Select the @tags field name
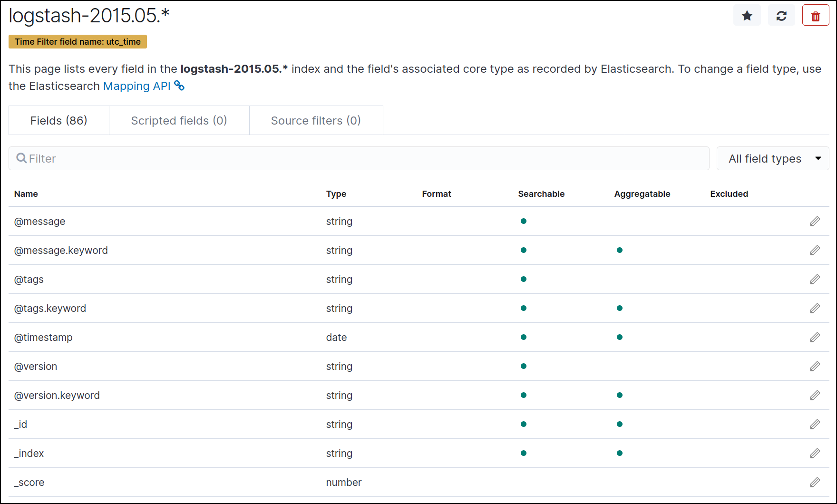The height and width of the screenshot is (504, 837). coord(29,280)
